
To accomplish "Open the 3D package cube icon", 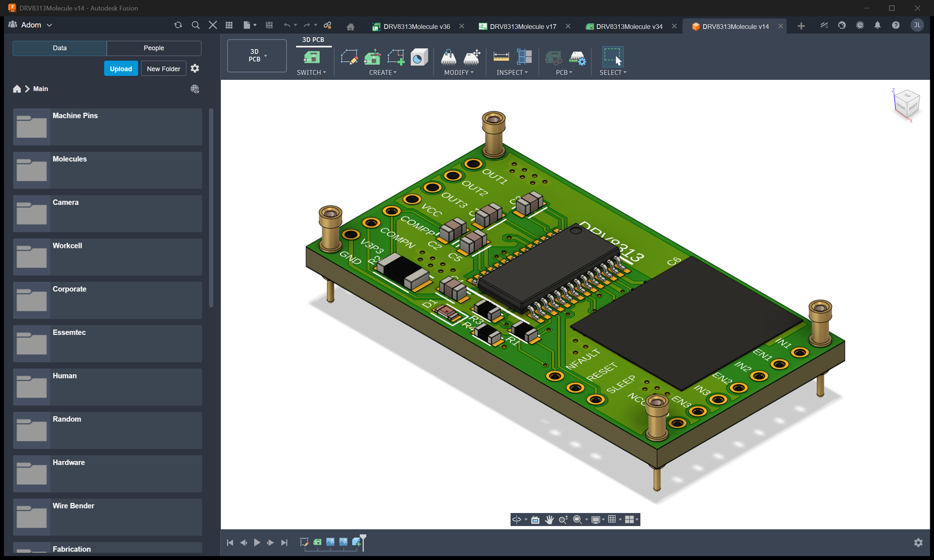I will pyautogui.click(x=419, y=57).
